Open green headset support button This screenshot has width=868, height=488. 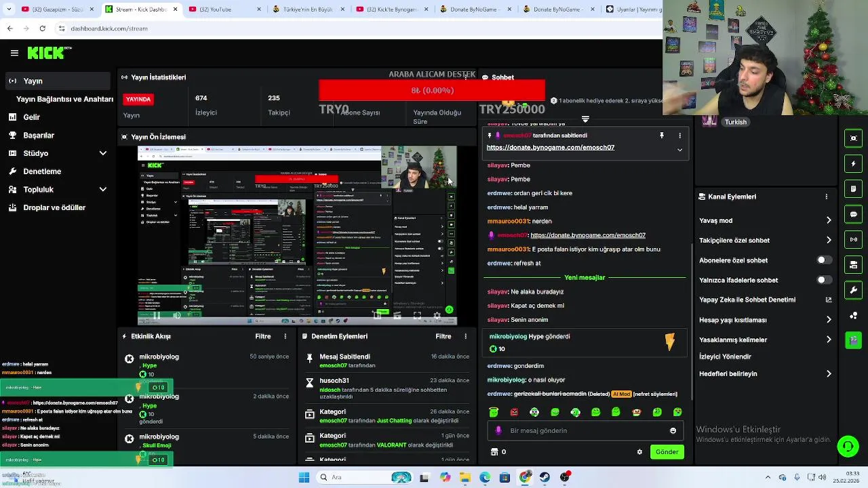point(848,446)
